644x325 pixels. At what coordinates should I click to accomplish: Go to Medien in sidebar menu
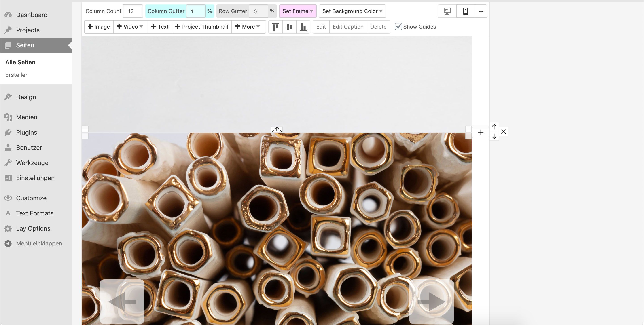click(x=27, y=117)
